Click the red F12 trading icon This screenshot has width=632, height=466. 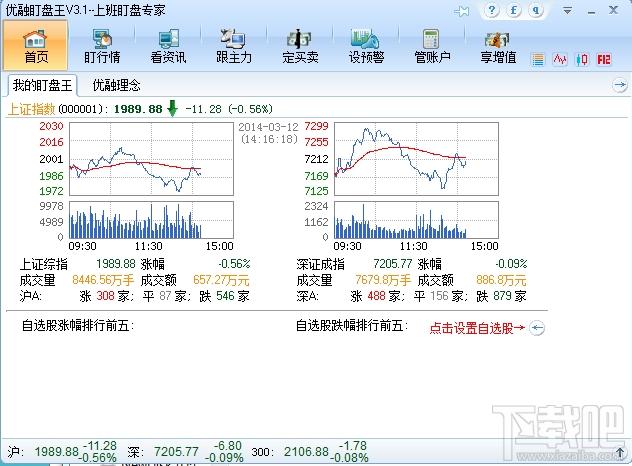603,60
